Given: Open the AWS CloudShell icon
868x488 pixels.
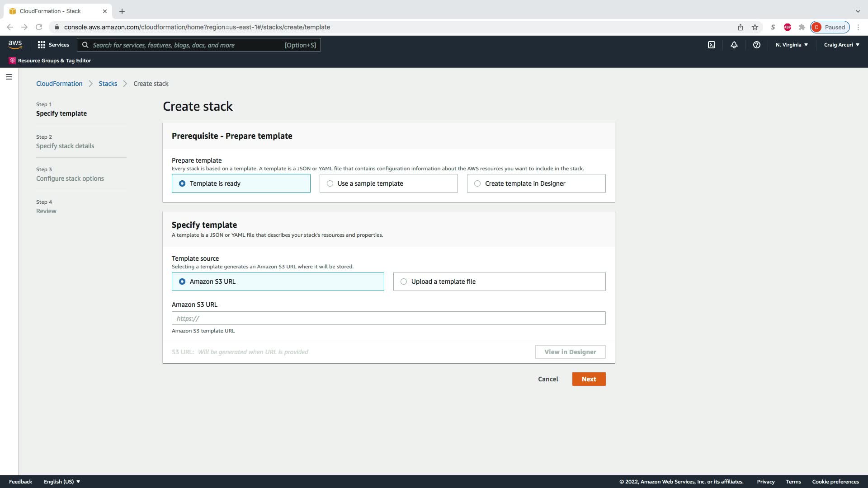Looking at the screenshot, I should tap(711, 45).
